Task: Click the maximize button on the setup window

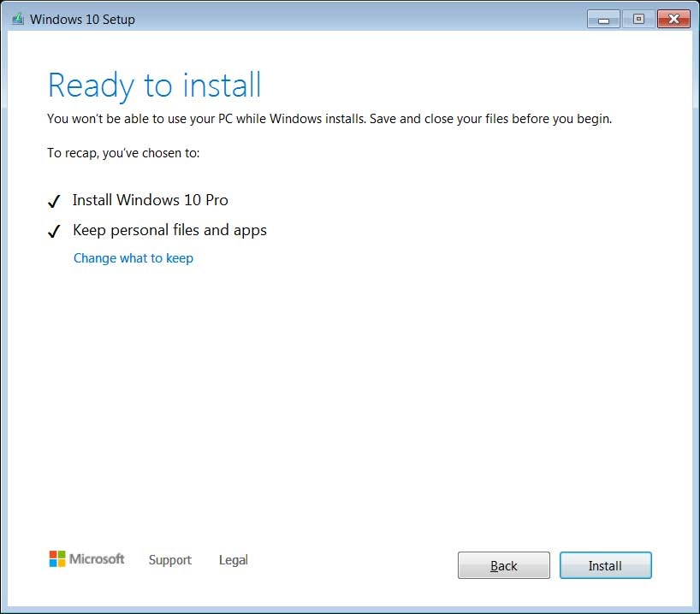Action: coord(638,18)
